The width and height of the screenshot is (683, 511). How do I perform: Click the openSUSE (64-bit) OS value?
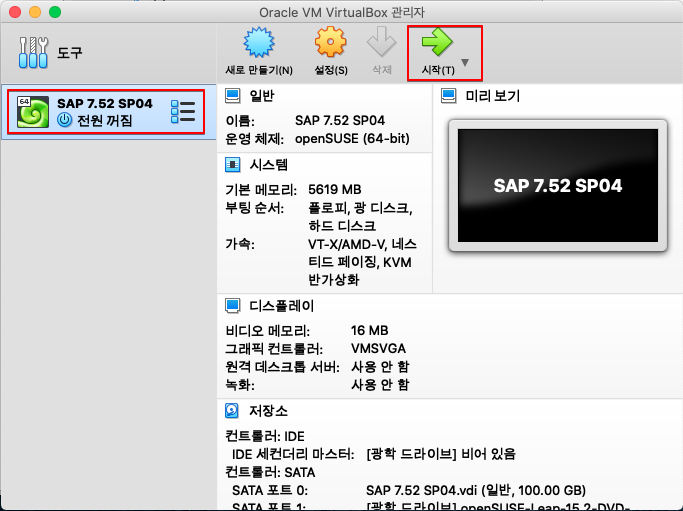[x=352, y=139]
